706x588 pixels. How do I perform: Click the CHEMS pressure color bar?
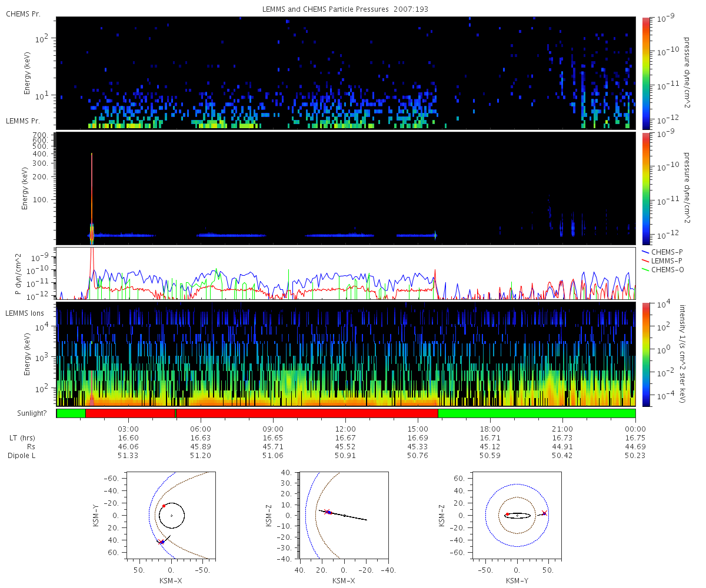(646, 73)
